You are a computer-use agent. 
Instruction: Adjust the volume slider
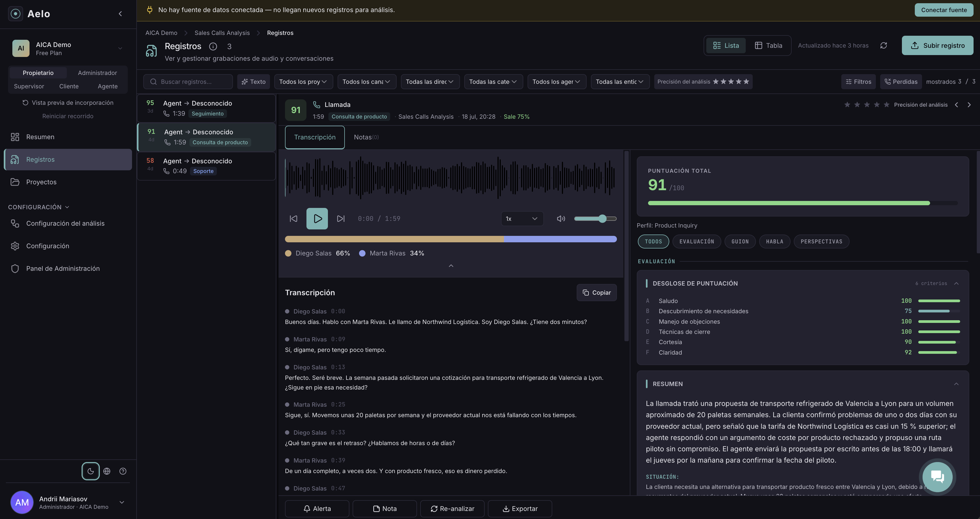[595, 219]
